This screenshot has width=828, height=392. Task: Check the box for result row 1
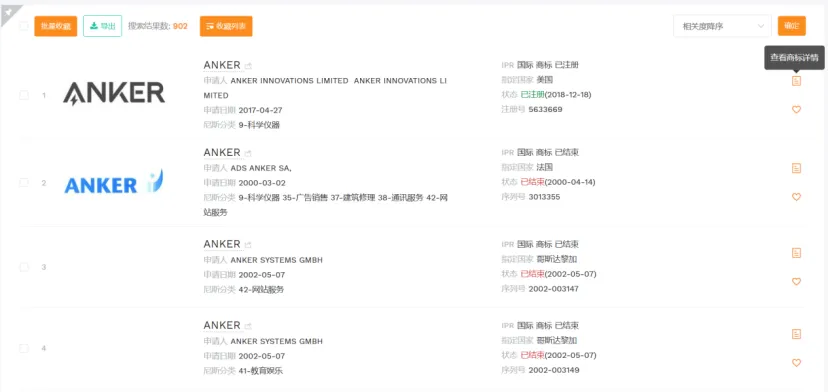[x=24, y=95]
